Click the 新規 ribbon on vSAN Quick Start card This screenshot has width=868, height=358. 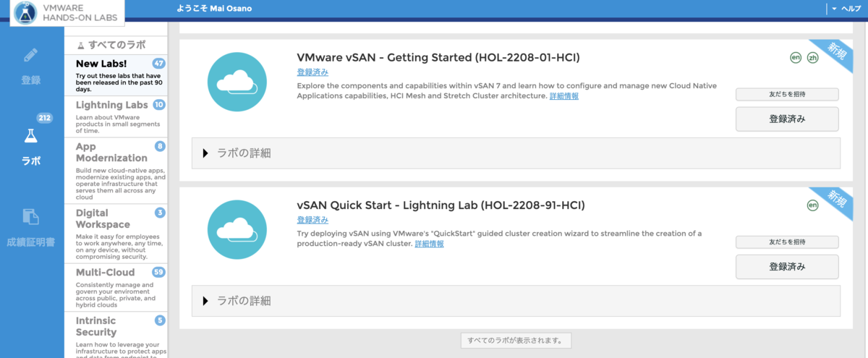tap(836, 199)
